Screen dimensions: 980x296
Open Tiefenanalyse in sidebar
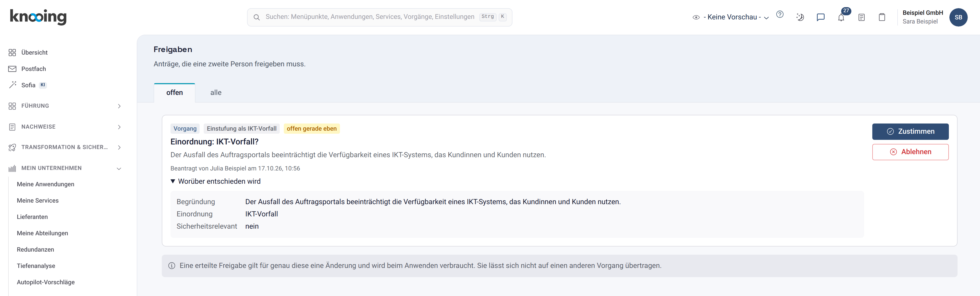point(36,266)
